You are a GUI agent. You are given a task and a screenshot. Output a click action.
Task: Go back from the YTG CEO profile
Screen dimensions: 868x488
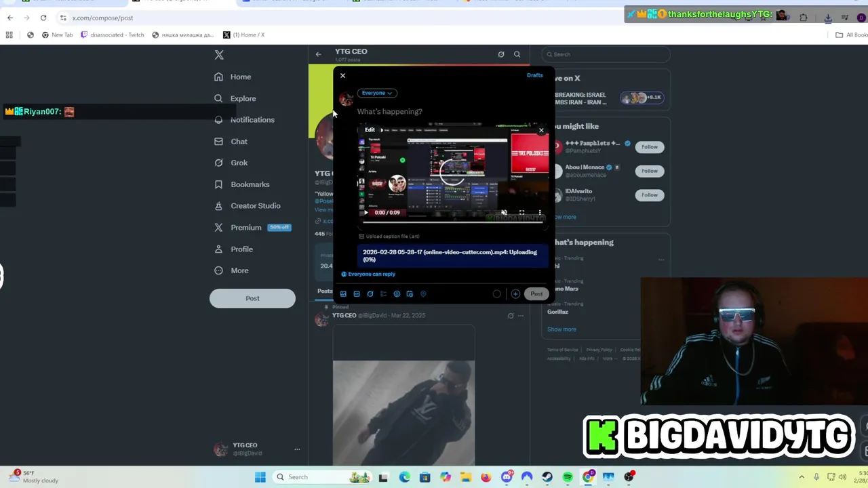[319, 54]
